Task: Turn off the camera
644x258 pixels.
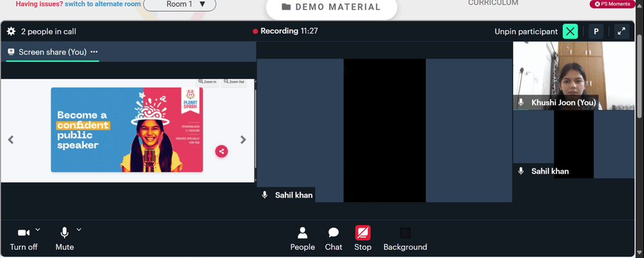Action: click(24, 239)
